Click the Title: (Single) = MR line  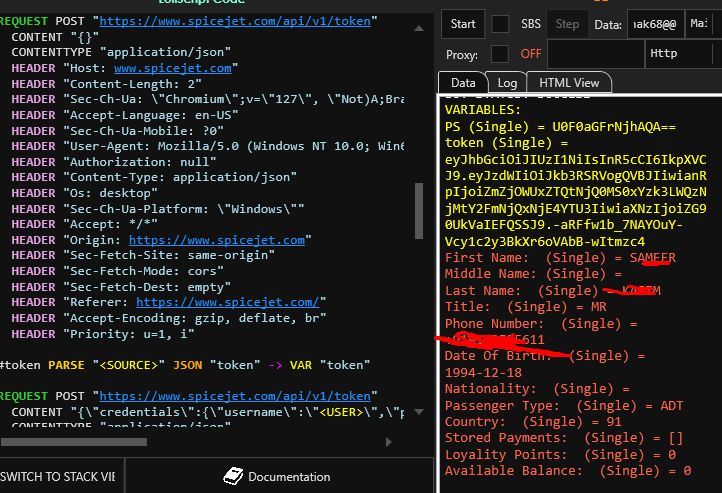(525, 307)
